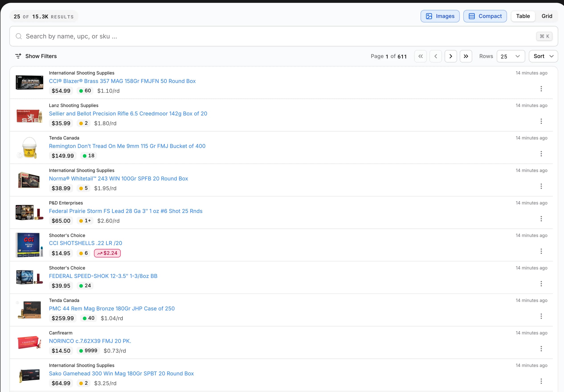Open FEDERAL SPEED-SHOK 12-3.5" link
Viewport: 564px width, 392px height.
103,276
